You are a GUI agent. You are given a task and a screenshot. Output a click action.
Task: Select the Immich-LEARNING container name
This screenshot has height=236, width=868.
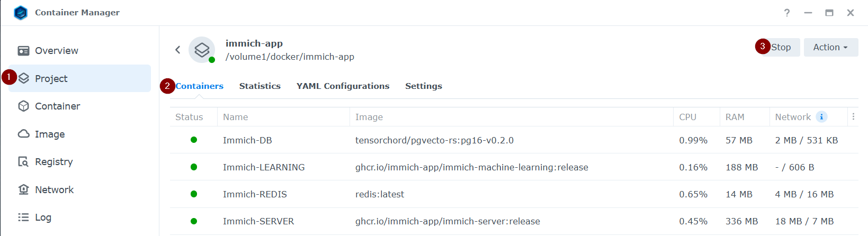click(x=264, y=167)
